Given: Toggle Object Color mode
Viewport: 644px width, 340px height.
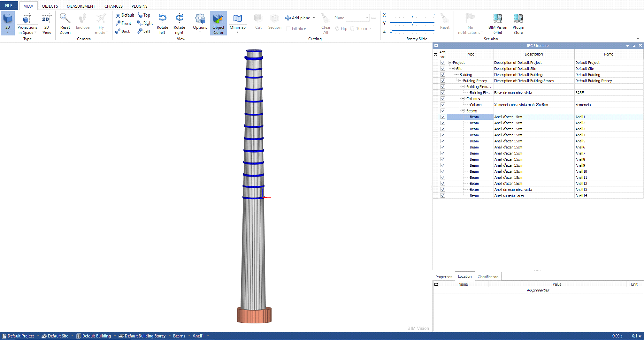Looking at the screenshot, I should coord(218,23).
